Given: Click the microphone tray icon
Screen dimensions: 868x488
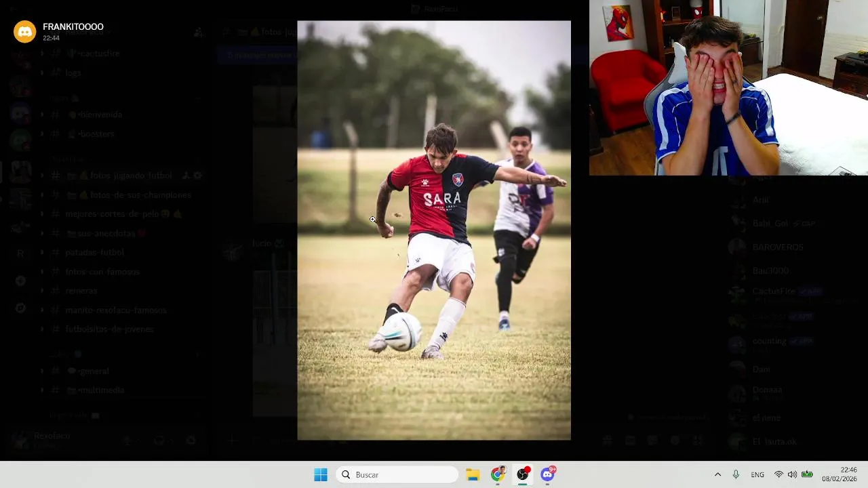Looking at the screenshot, I should (736, 474).
